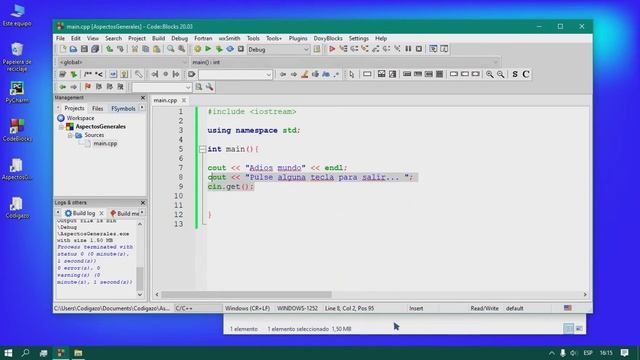Open the DoxyBlocks menu
Image resolution: width=640 pixels, height=360 pixels.
[328, 38]
